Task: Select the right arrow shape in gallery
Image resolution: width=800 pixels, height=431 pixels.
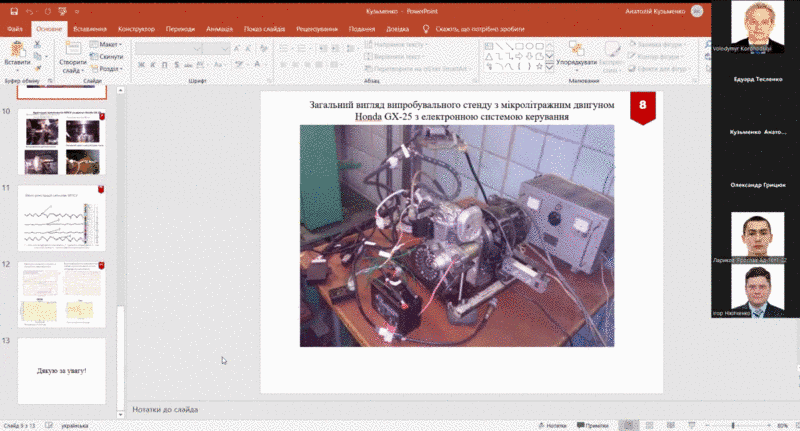Action: coord(519,56)
